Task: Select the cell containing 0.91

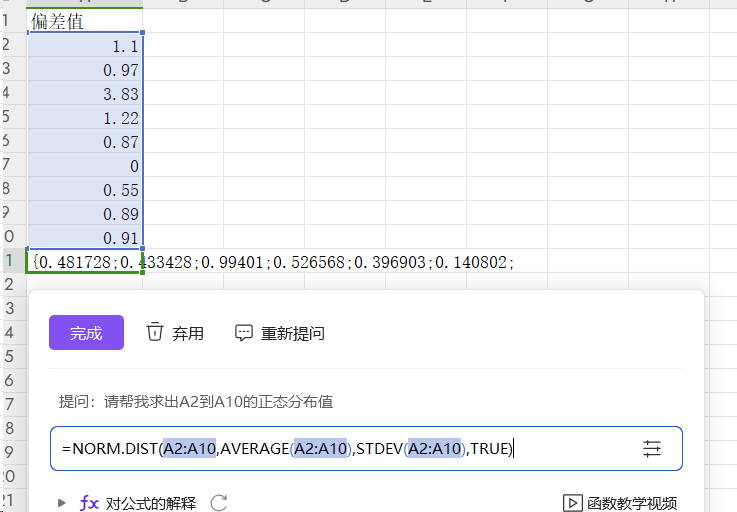Action: 85,237
